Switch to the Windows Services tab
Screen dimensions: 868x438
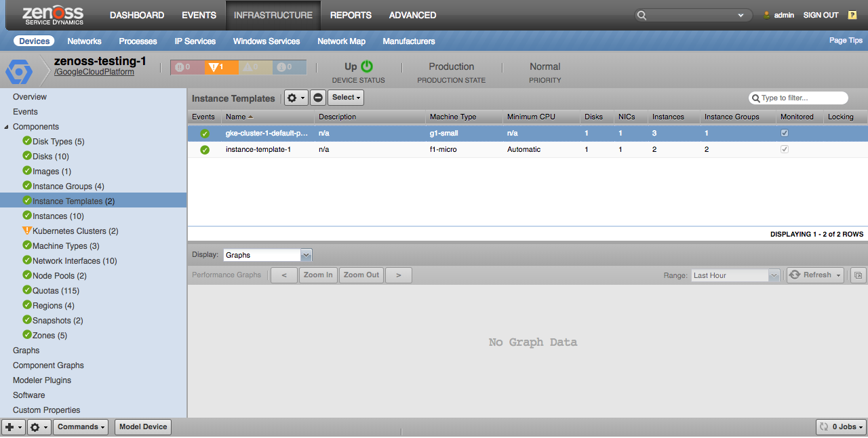tap(267, 41)
